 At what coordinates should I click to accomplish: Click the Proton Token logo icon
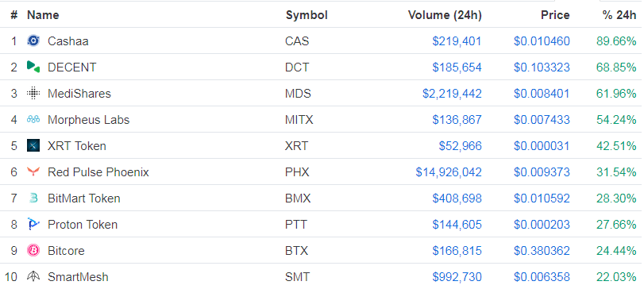pos(33,224)
